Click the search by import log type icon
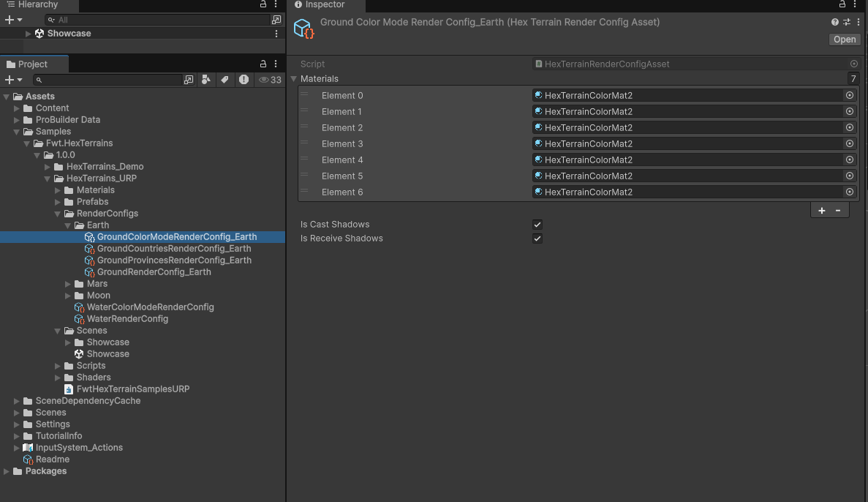Image resolution: width=868 pixels, height=502 pixels. coord(244,80)
